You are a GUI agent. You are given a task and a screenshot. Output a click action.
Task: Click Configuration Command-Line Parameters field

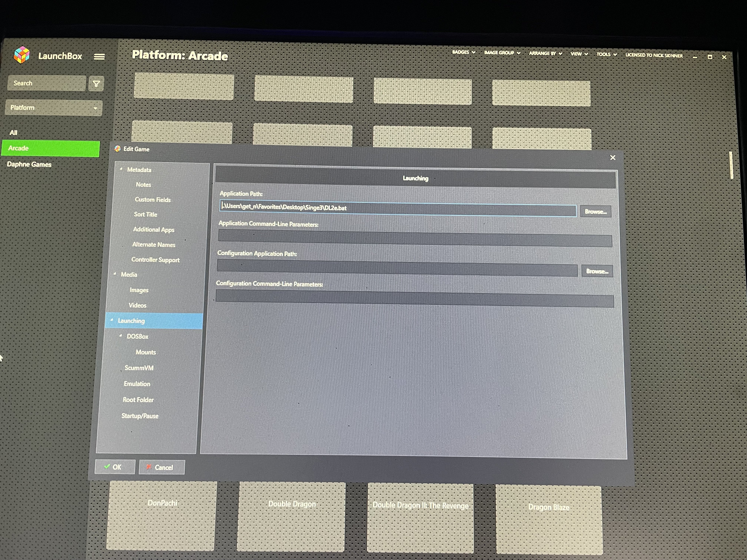click(415, 298)
